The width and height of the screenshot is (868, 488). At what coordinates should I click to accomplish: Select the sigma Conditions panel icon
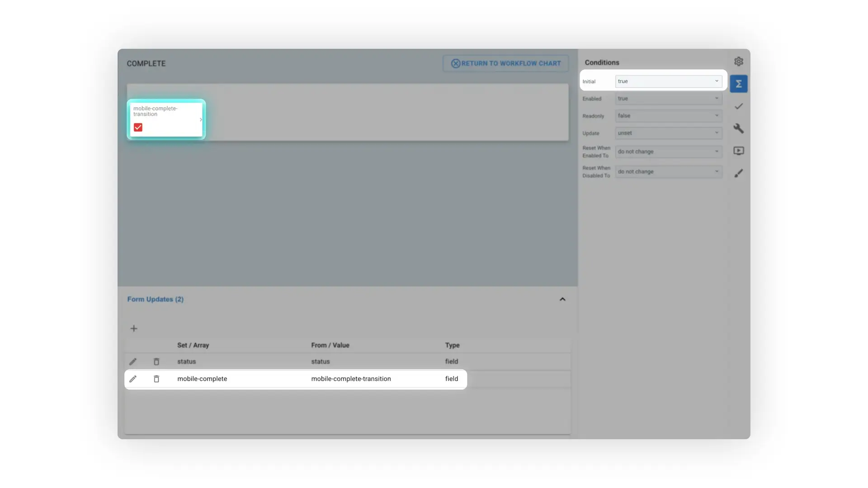point(739,84)
